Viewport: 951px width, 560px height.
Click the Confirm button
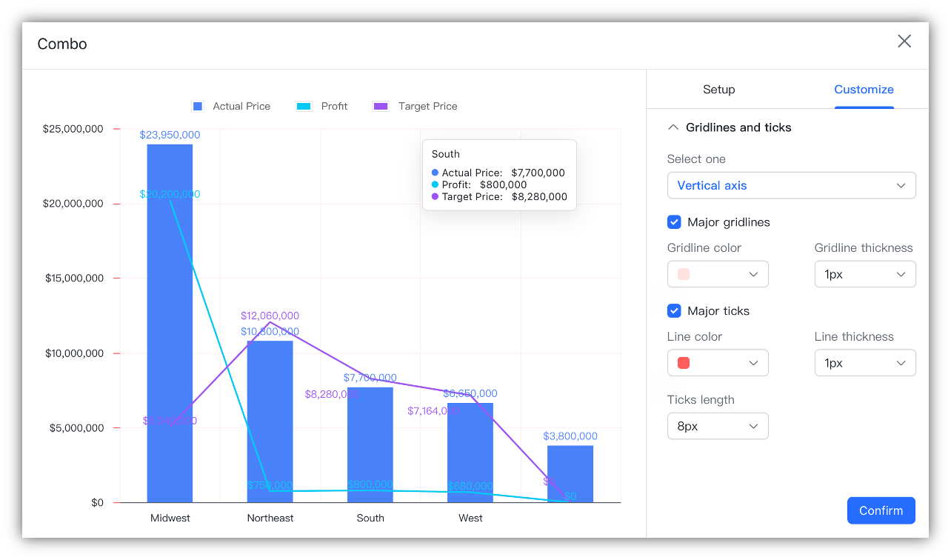coord(881,510)
